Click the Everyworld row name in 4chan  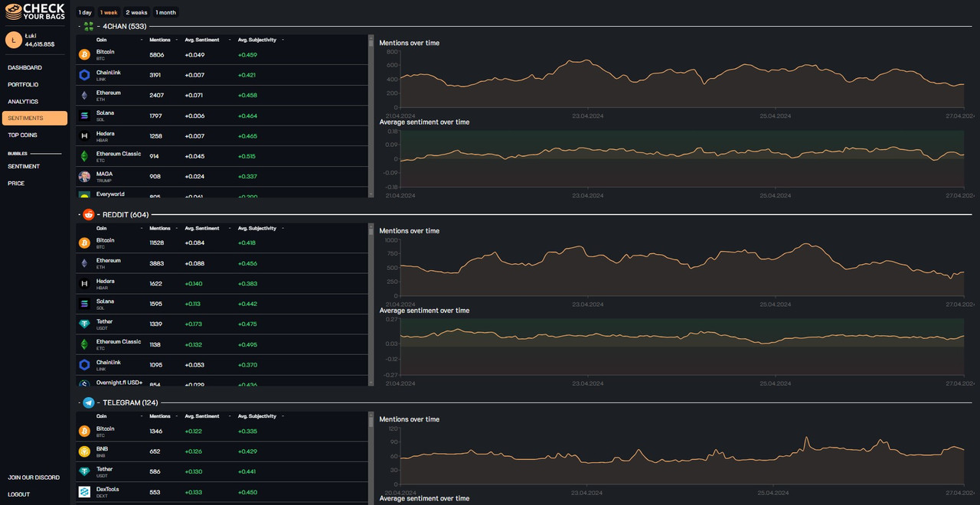click(x=110, y=194)
